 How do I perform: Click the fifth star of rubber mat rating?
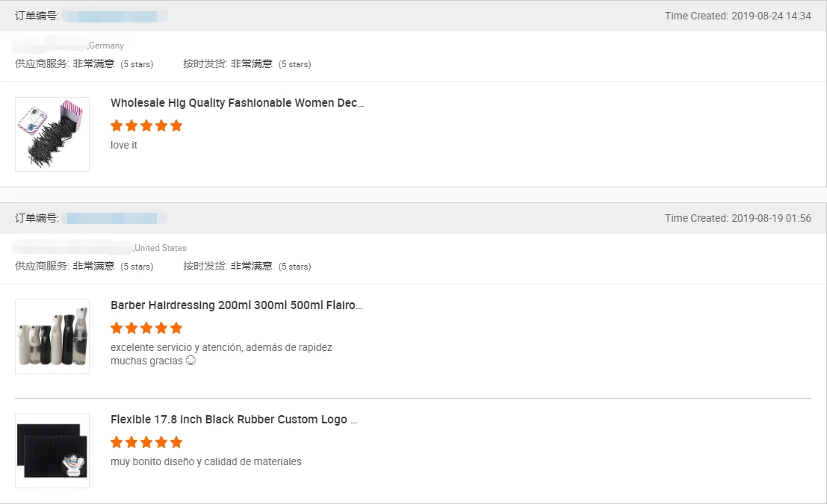pos(176,442)
